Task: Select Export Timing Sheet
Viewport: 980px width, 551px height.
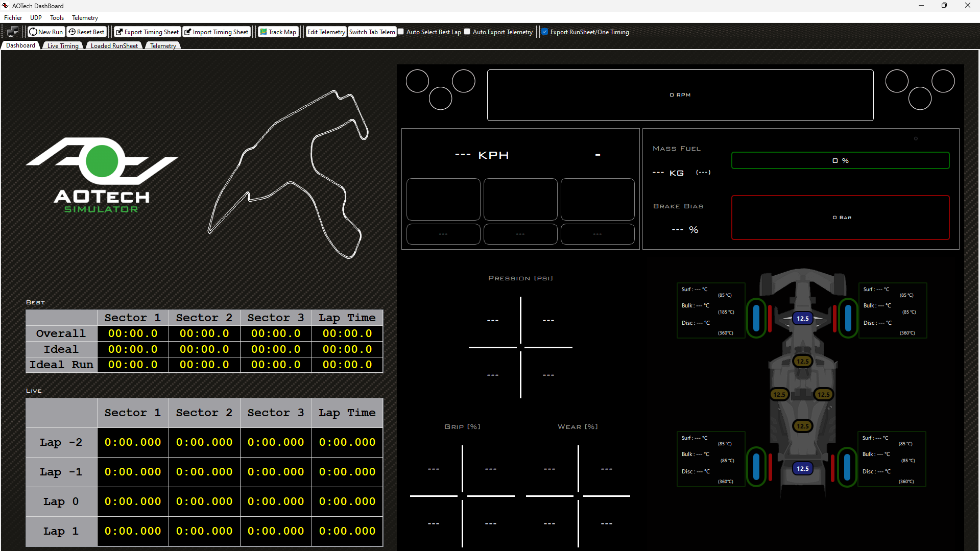Action: pyautogui.click(x=147, y=32)
